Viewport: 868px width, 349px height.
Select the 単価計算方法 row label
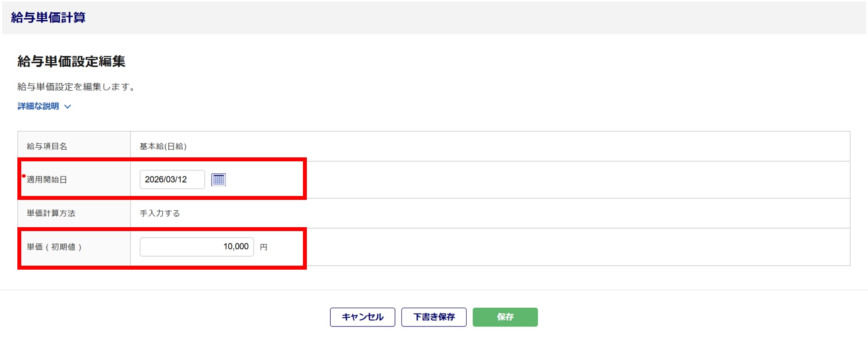(51, 213)
